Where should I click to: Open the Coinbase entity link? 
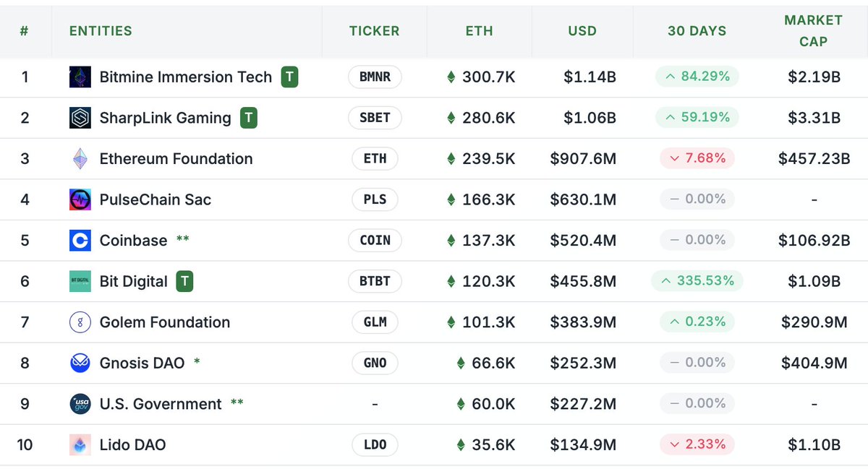click(x=133, y=241)
